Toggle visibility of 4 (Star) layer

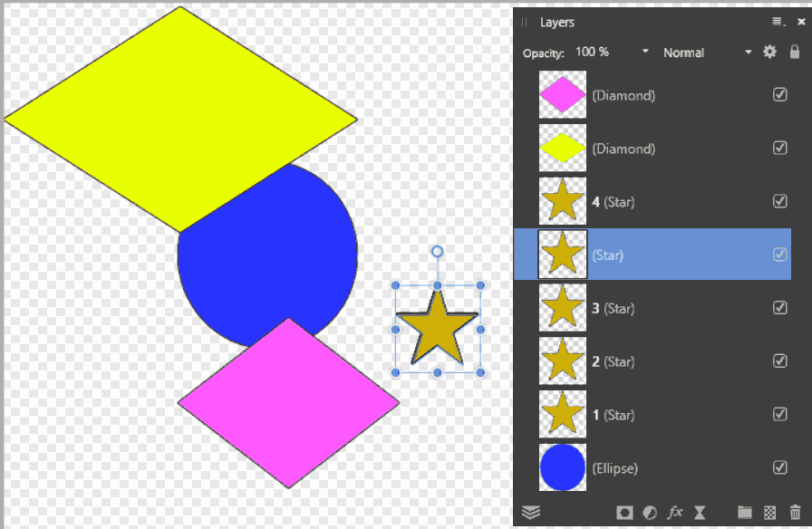(780, 201)
